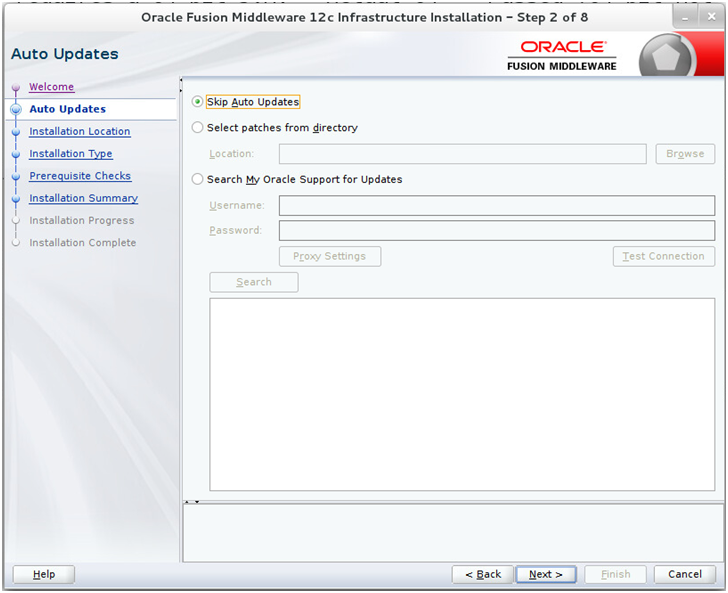Select Skip Auto Updates radio button
This screenshot has height=593, width=728.
click(x=197, y=102)
